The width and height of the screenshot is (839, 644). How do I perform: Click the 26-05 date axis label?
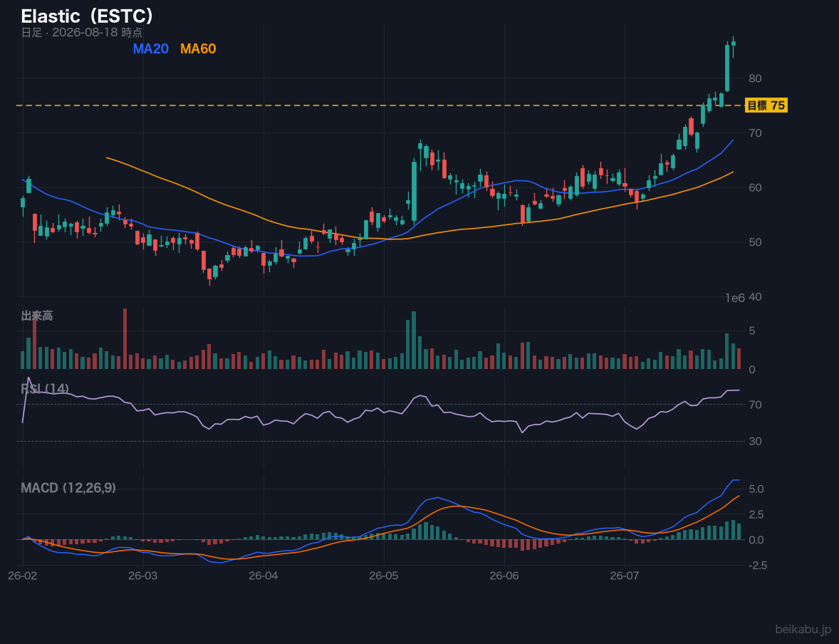(x=384, y=576)
